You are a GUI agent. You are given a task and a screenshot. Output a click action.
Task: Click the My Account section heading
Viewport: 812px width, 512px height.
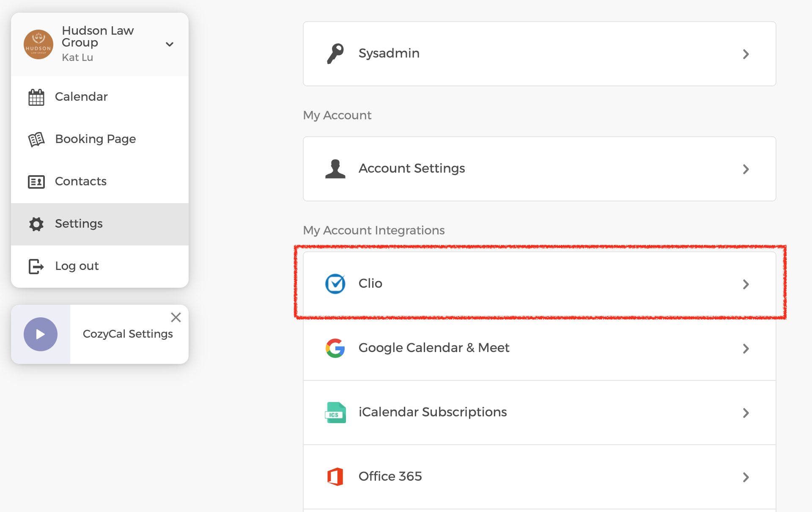tap(337, 115)
